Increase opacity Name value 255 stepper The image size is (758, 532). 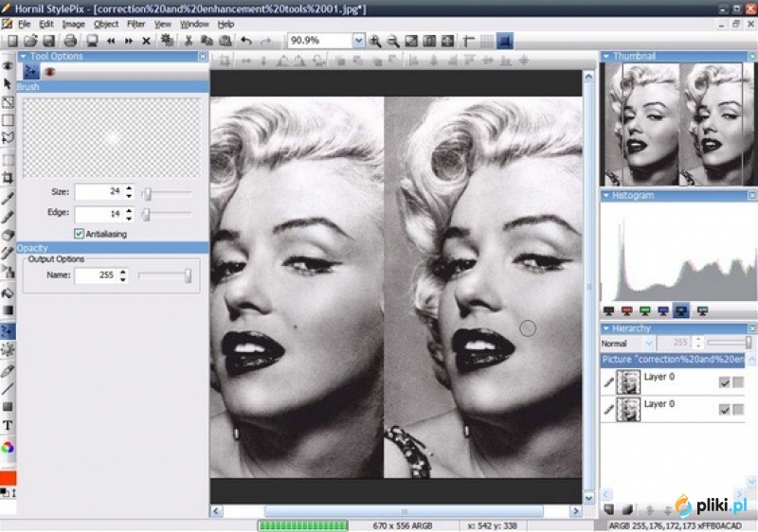tap(123, 272)
